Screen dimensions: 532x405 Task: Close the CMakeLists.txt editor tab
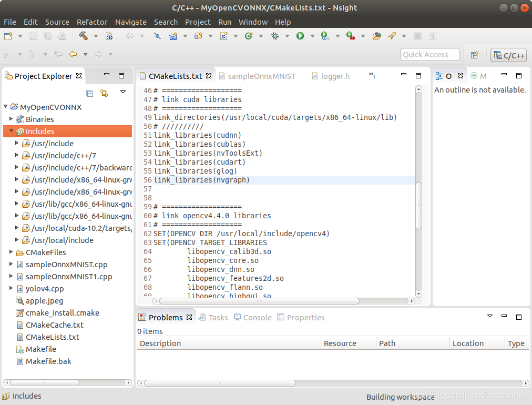209,76
